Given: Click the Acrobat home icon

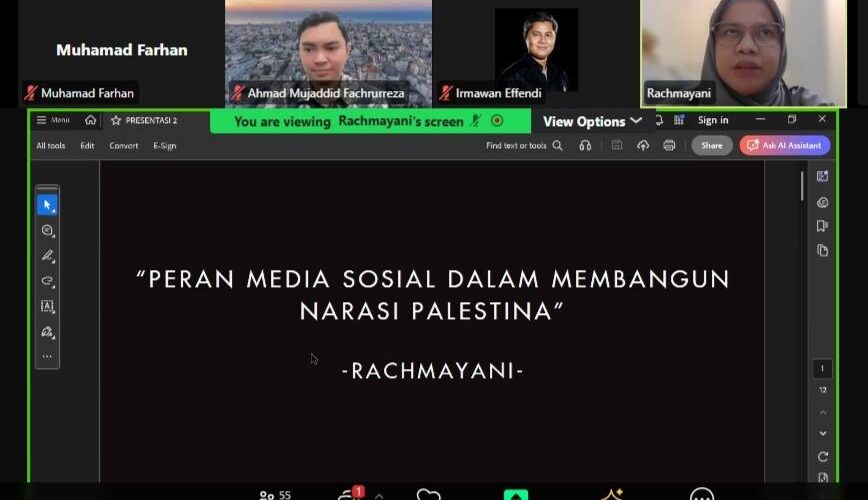Looking at the screenshot, I should click(x=91, y=120).
